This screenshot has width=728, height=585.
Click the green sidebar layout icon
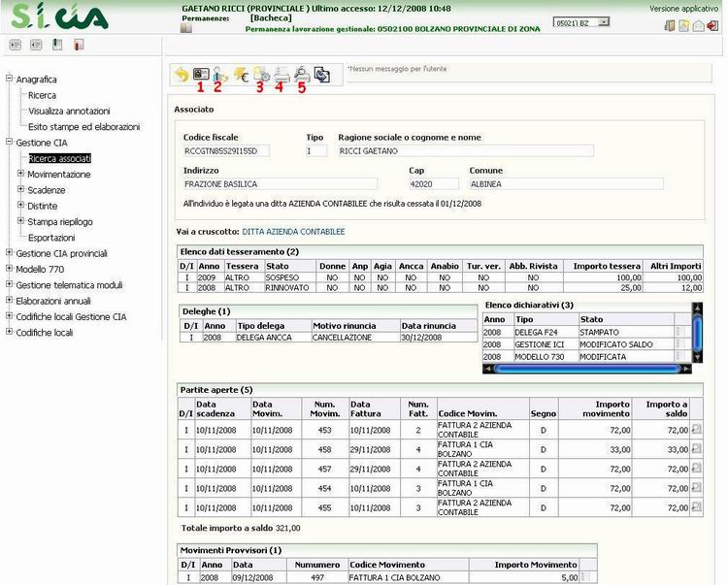tap(57, 45)
